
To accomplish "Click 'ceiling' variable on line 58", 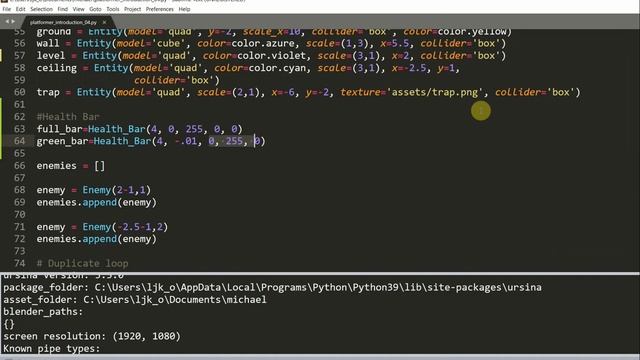I will click(x=56, y=68).
